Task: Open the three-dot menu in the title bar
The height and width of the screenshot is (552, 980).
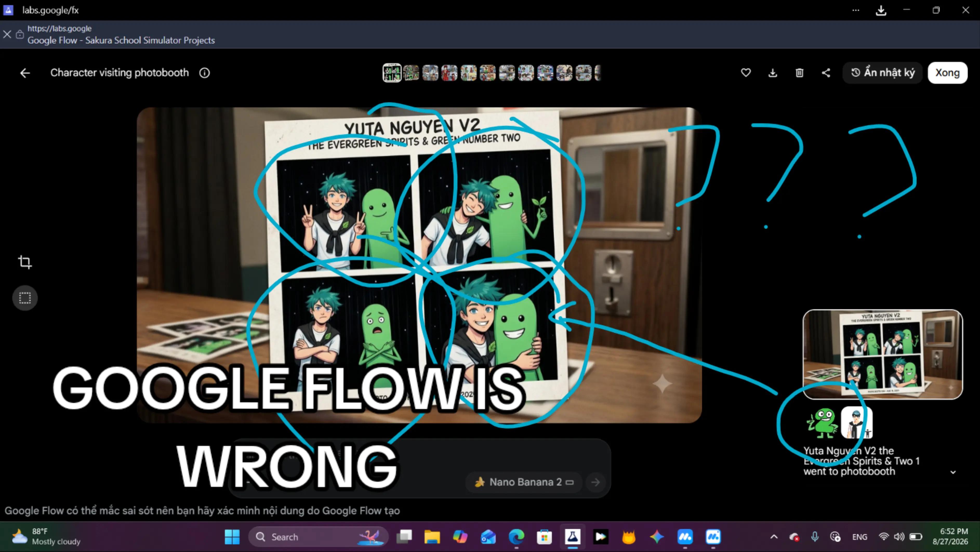Action: (856, 10)
